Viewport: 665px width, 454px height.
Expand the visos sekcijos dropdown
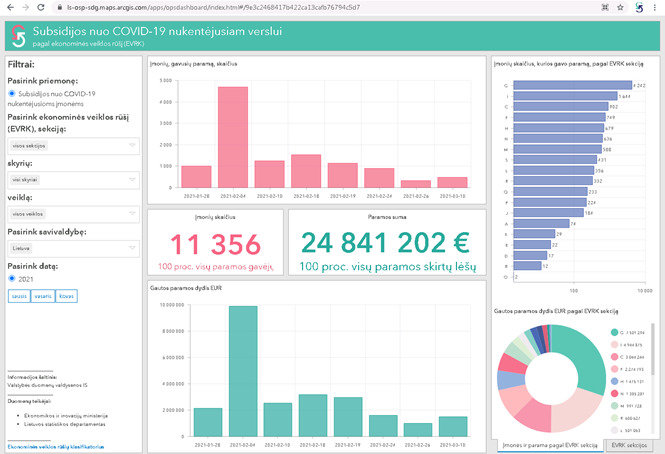[73, 146]
